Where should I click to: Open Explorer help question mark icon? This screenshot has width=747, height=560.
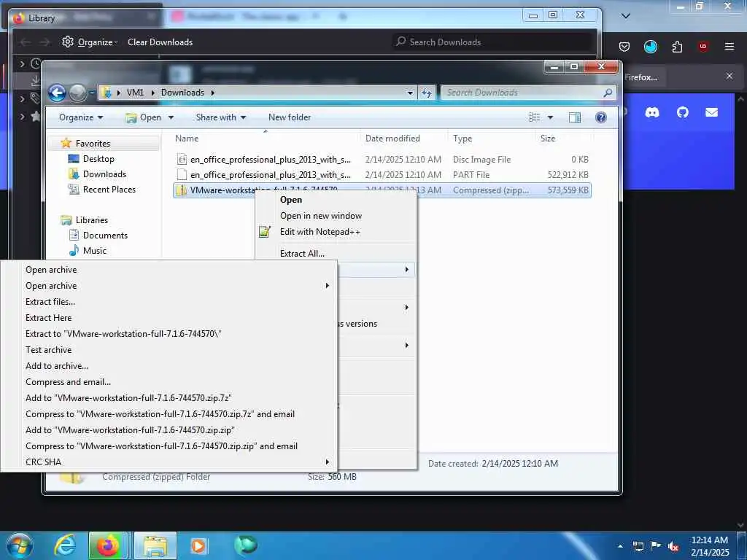[x=601, y=117]
